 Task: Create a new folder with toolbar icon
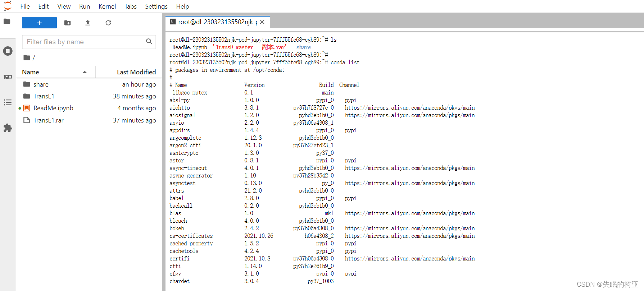point(67,23)
